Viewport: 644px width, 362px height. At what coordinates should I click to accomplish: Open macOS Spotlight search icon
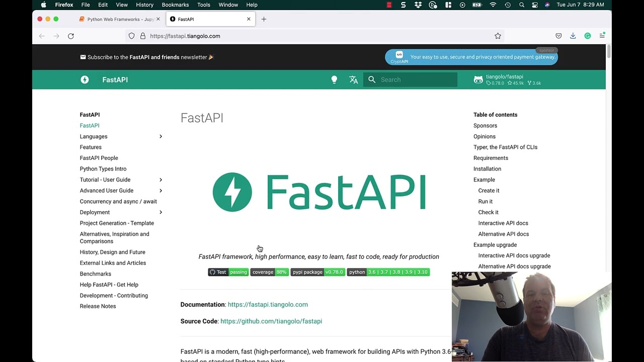pos(522,5)
